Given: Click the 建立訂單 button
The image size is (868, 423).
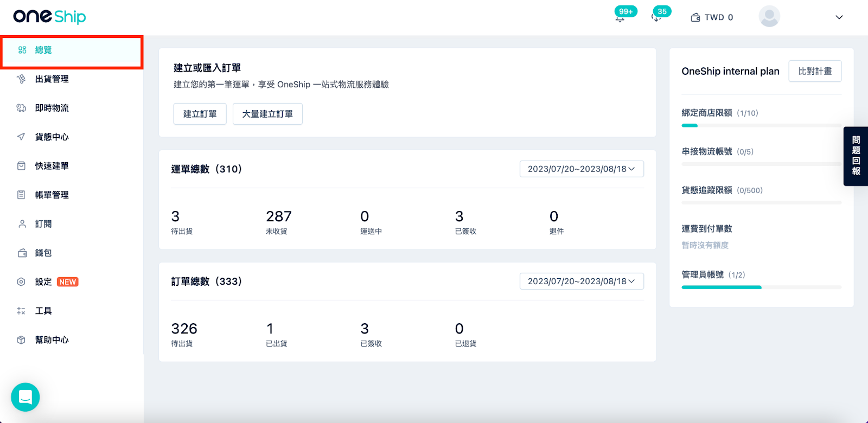Looking at the screenshot, I should [200, 114].
